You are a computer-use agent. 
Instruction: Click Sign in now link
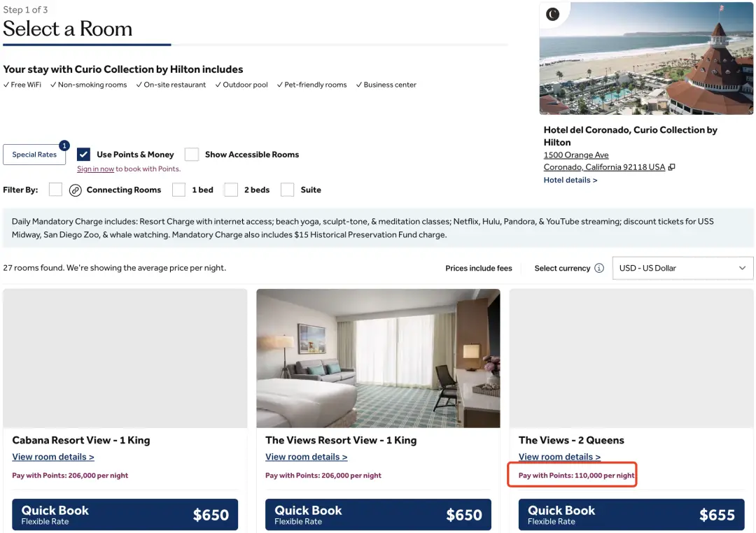[95, 169]
